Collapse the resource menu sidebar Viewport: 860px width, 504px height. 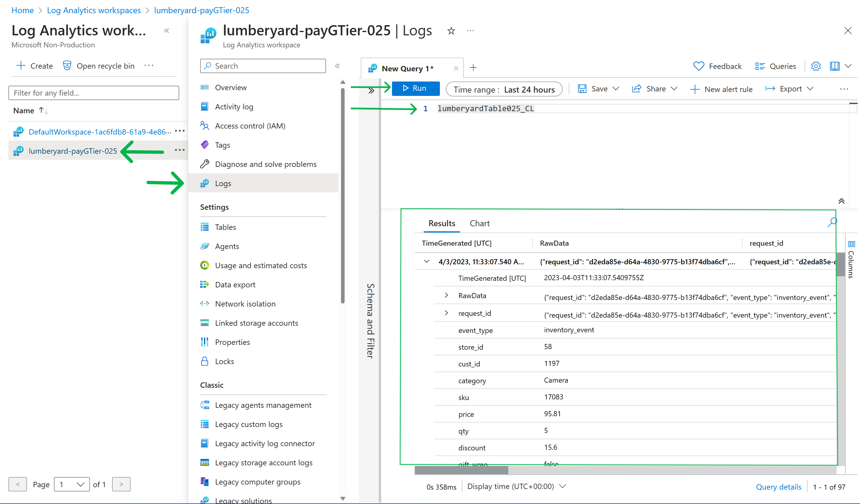tap(337, 66)
